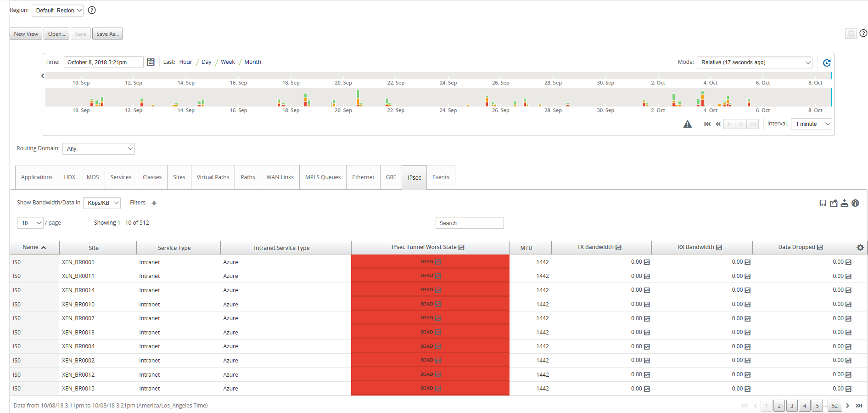Click the 4. Oct bar on timeline
The image size is (868, 413).
(702, 99)
